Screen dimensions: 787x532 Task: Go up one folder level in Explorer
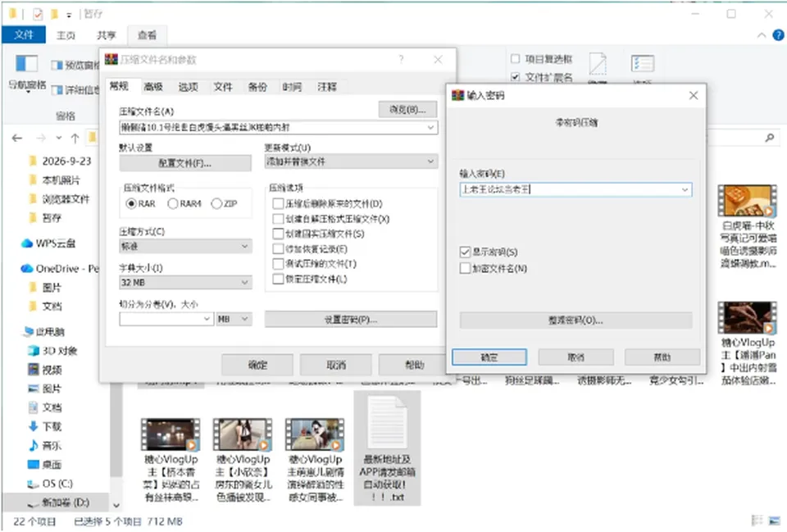(x=75, y=138)
